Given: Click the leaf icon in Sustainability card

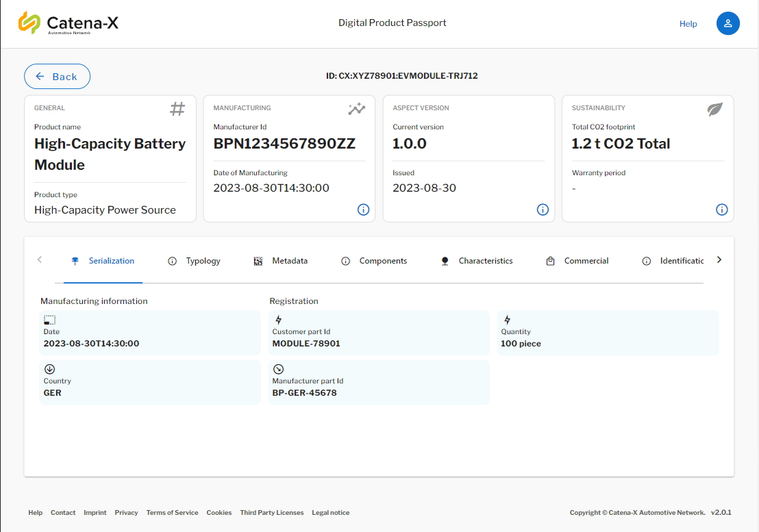Looking at the screenshot, I should [714, 109].
